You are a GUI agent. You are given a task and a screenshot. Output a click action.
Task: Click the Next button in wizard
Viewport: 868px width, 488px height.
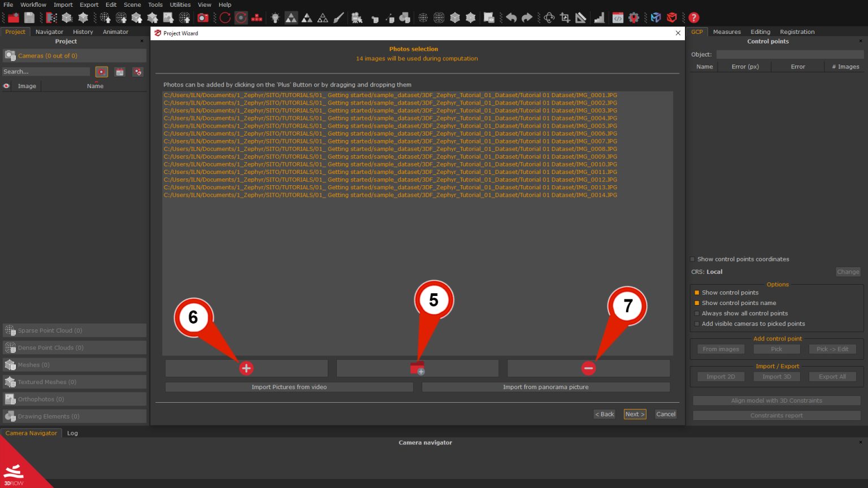(635, 414)
